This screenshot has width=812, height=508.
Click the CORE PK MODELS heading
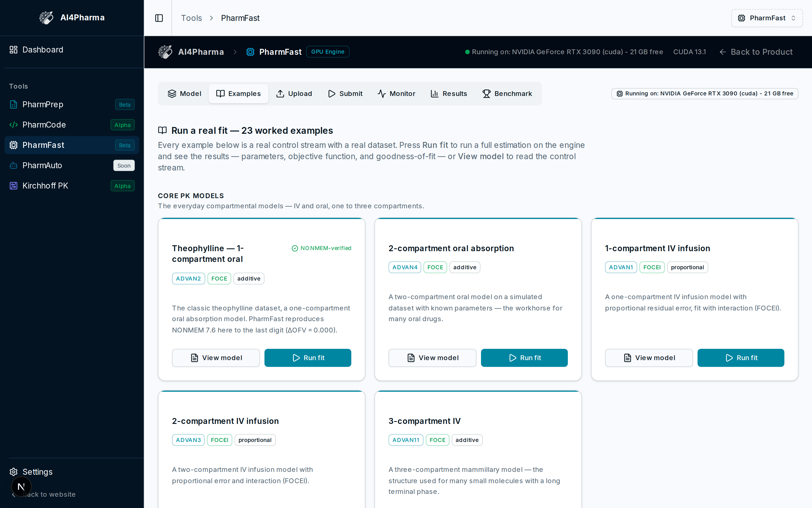(191, 196)
